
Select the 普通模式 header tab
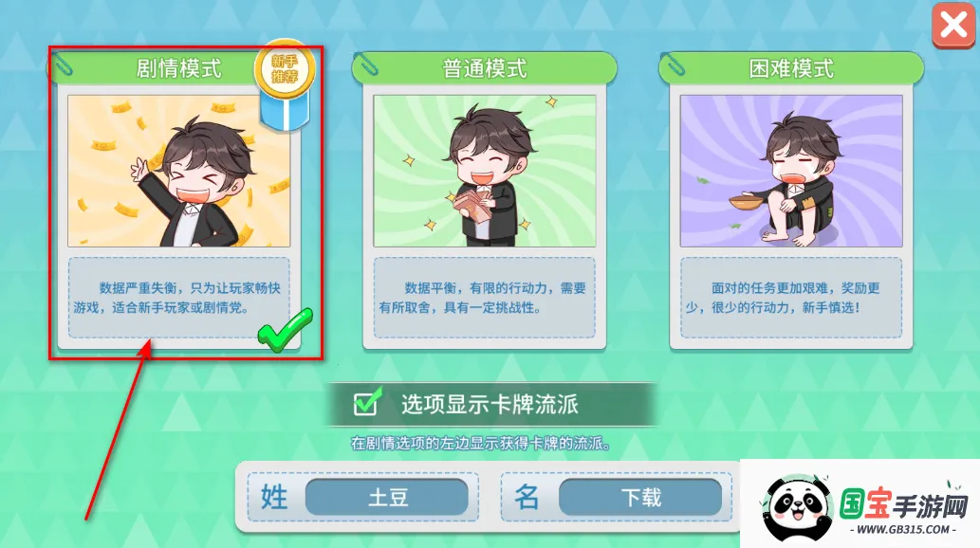point(485,68)
